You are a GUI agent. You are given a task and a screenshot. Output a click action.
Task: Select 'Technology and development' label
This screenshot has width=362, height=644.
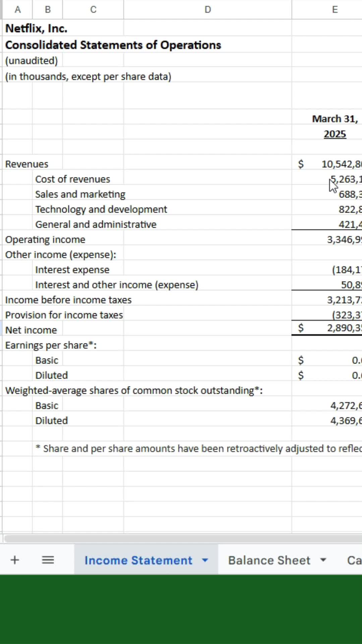pyautogui.click(x=101, y=209)
